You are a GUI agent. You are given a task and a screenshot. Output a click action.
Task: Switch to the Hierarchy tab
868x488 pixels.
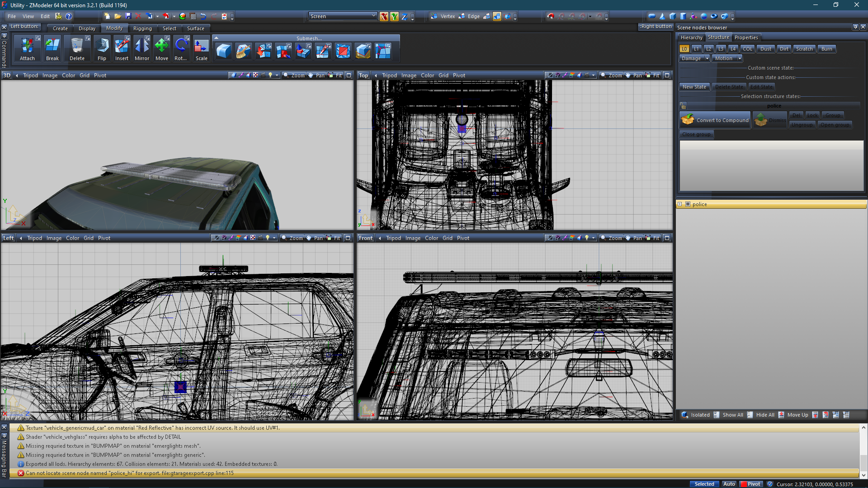coord(691,38)
